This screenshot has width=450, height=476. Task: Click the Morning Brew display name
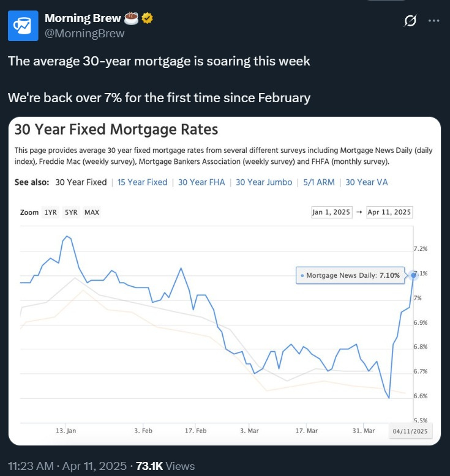(x=83, y=18)
